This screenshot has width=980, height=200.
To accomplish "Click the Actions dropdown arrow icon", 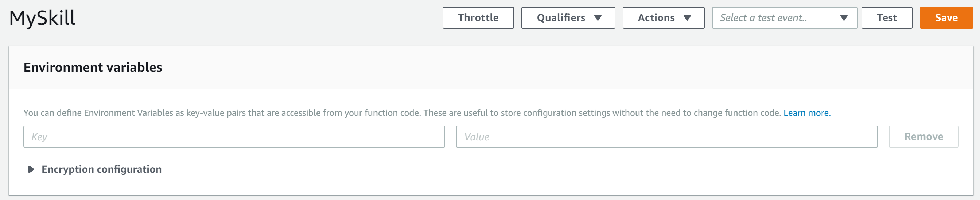I will pyautogui.click(x=687, y=18).
